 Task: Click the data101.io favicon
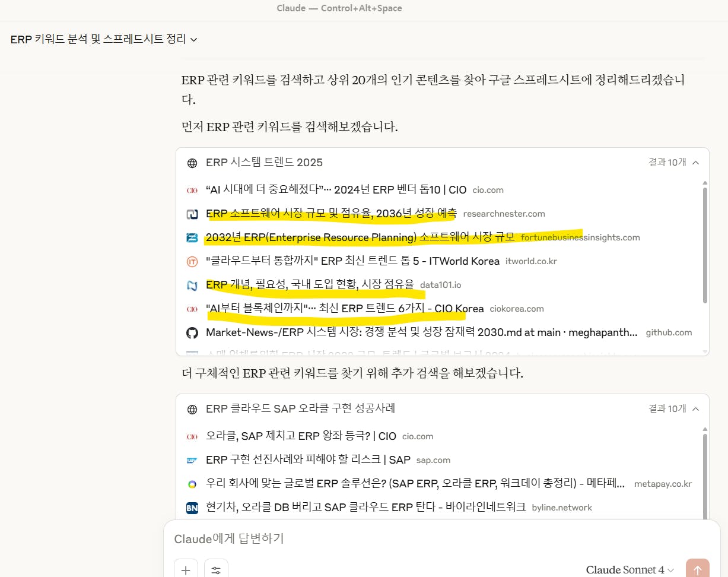[x=192, y=286]
